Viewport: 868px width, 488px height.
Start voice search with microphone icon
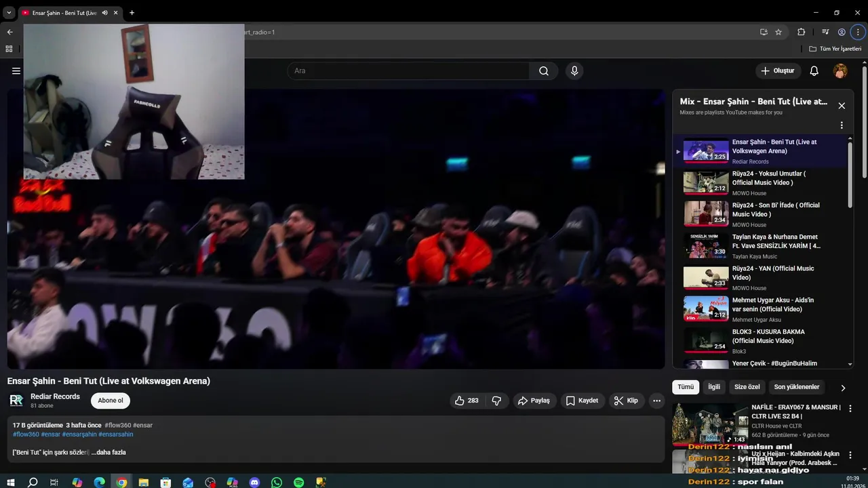[574, 70]
